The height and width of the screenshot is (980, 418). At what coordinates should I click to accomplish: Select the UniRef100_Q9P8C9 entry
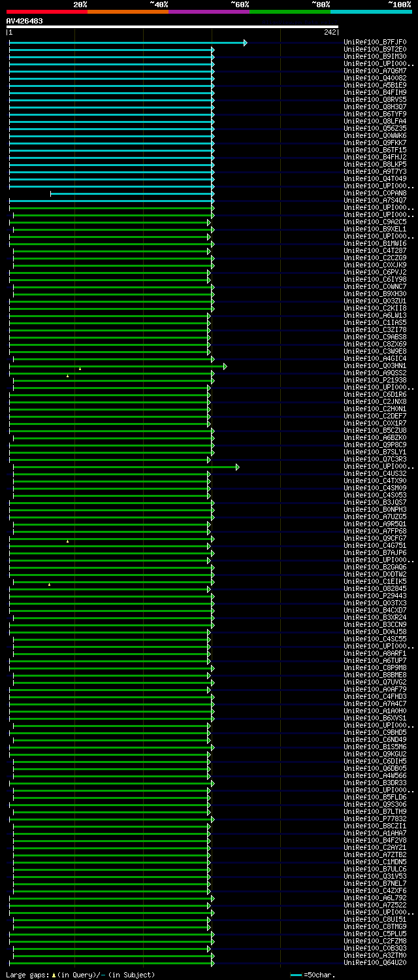pyautogui.click(x=375, y=445)
